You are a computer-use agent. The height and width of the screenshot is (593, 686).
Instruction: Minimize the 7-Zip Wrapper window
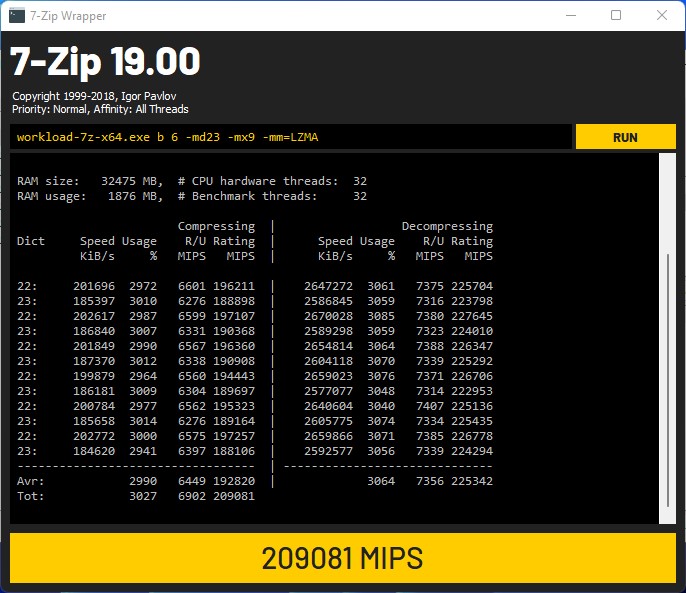pos(570,15)
